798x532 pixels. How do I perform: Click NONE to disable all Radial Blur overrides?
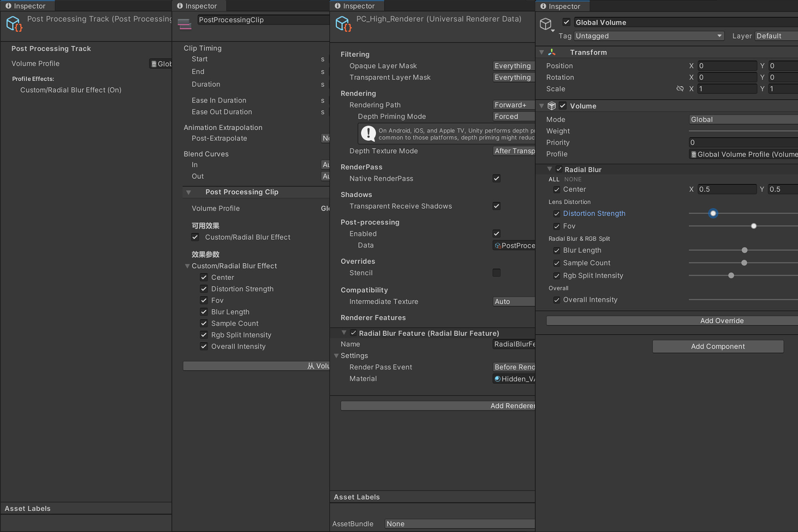point(573,179)
